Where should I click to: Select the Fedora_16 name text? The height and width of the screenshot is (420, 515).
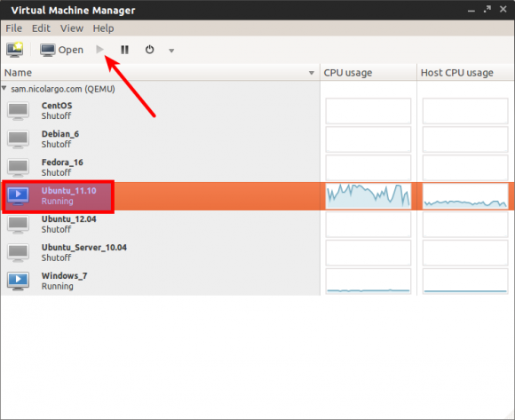click(x=62, y=162)
